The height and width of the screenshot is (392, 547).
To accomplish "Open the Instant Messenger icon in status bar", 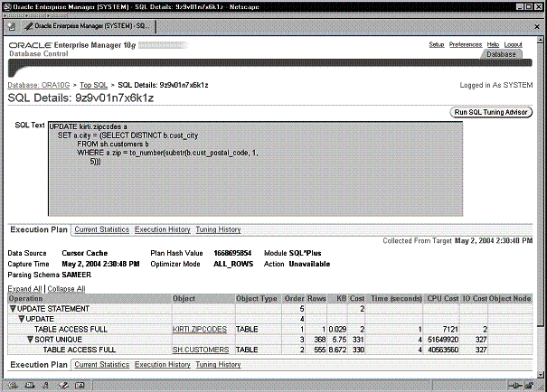I will [46, 386].
